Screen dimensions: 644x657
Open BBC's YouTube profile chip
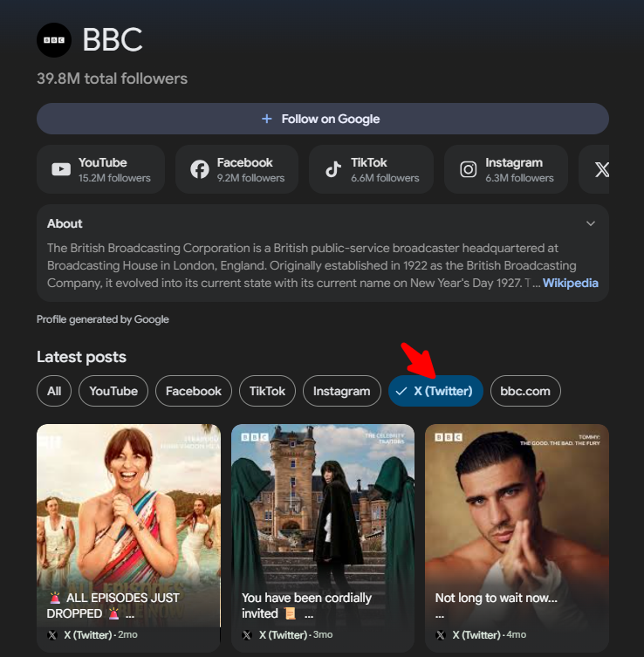(x=100, y=169)
